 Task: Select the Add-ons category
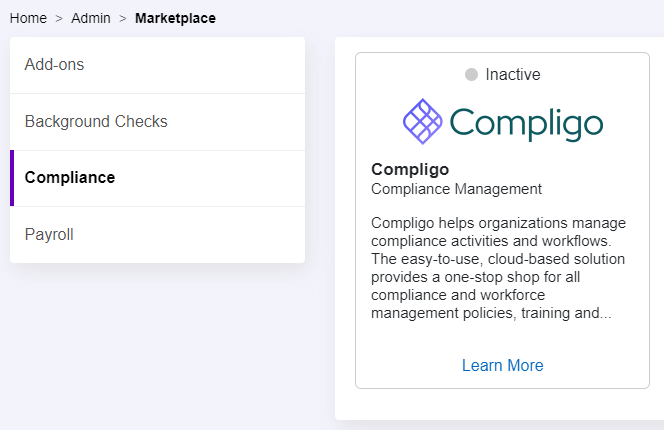click(158, 65)
